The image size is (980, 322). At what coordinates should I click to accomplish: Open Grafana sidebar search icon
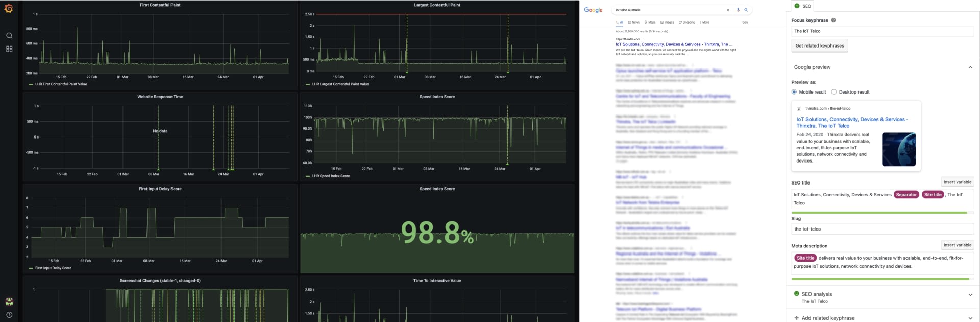click(x=9, y=36)
